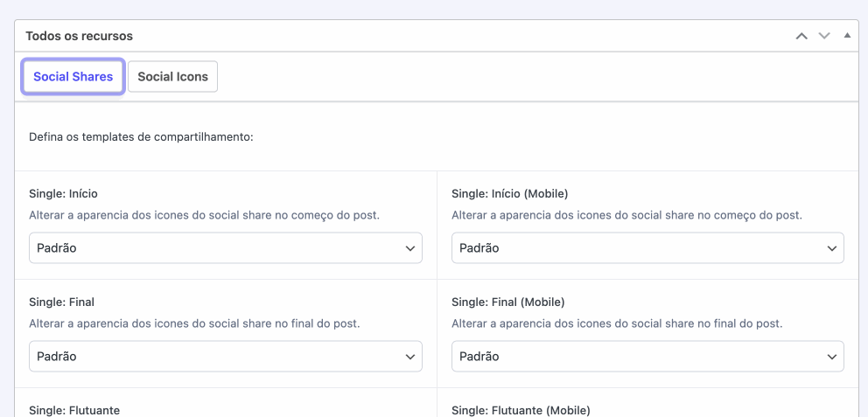868x417 pixels.
Task: Expand the Single: Início (Mobile) dropdown
Action: click(647, 248)
